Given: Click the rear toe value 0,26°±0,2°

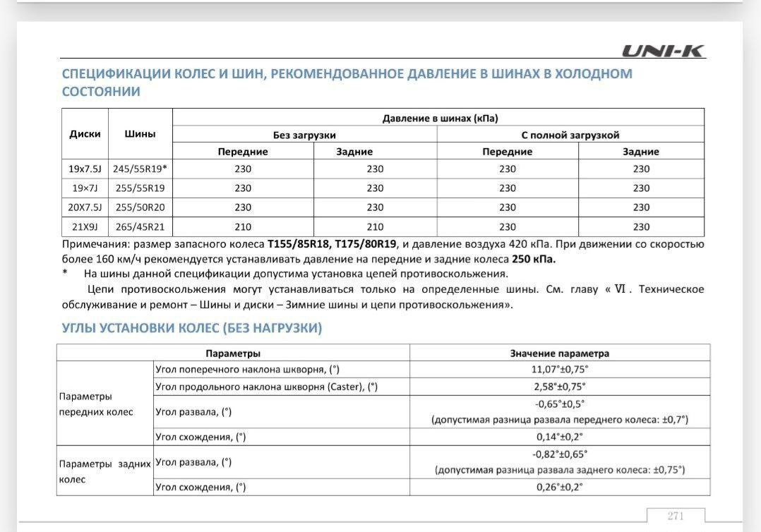Looking at the screenshot, I should [x=559, y=487].
